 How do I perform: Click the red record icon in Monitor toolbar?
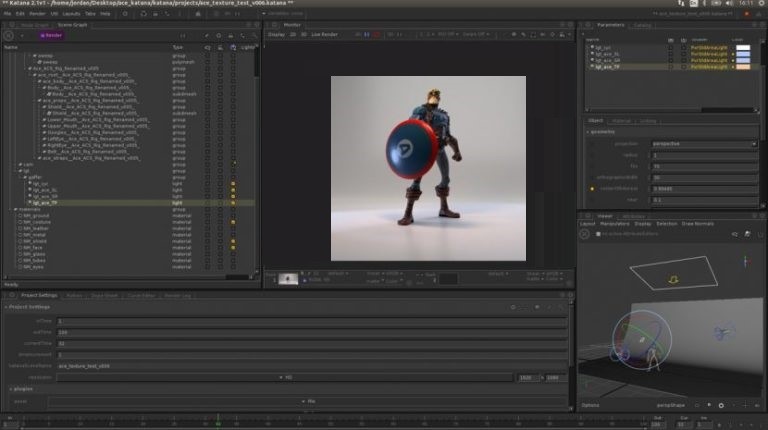coord(376,35)
